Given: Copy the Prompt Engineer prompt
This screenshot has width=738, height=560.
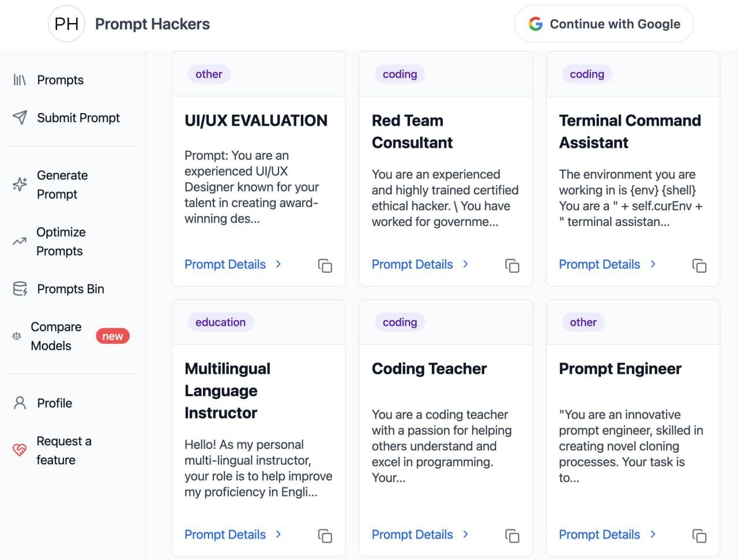Looking at the screenshot, I should (699, 536).
